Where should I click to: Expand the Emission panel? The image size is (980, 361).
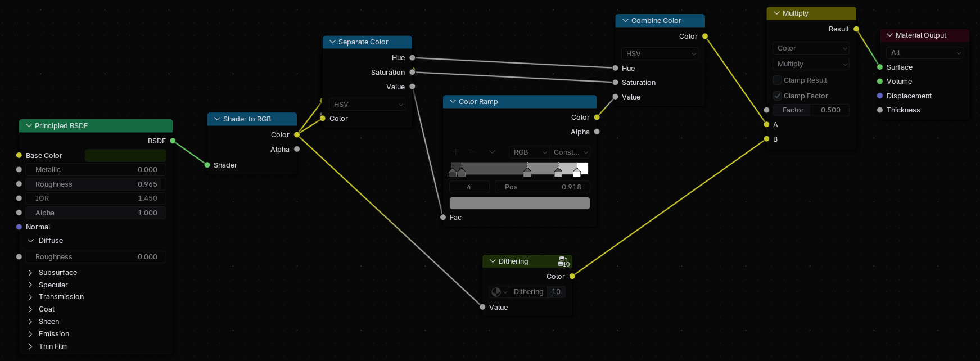coord(31,334)
